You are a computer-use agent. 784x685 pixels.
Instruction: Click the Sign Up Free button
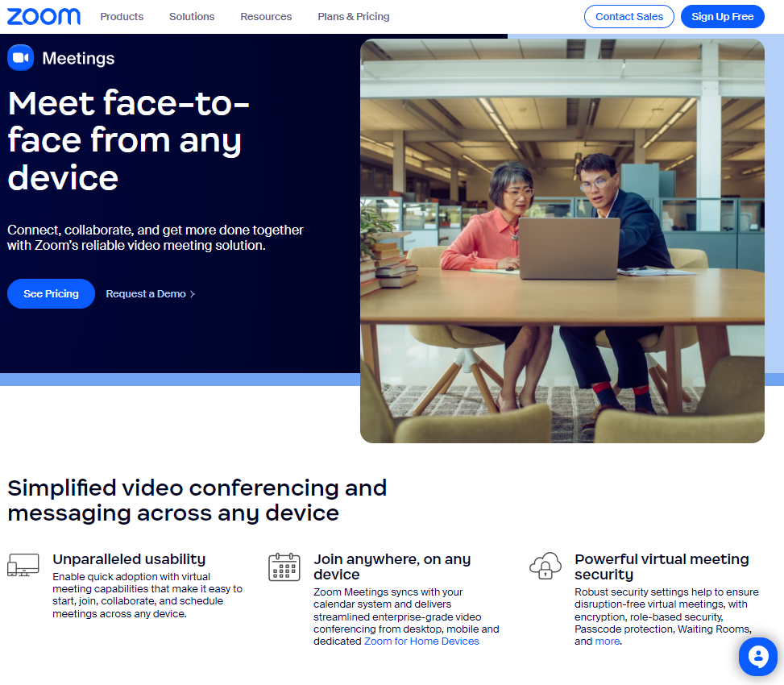(722, 16)
